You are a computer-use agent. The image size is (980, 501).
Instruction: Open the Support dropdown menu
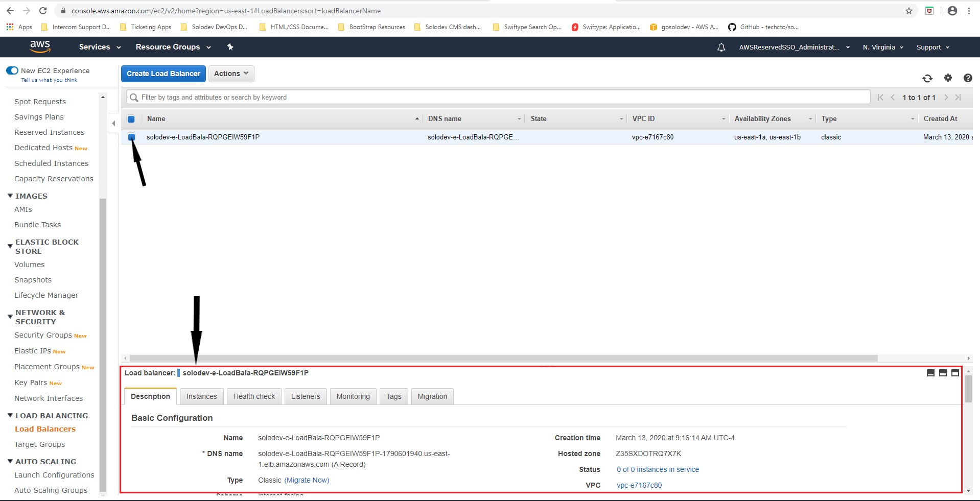[x=932, y=47]
